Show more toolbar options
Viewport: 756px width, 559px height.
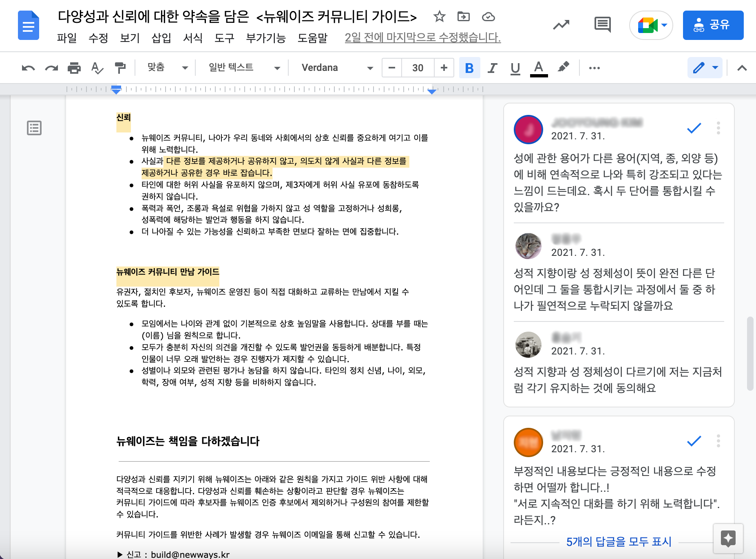(x=595, y=68)
